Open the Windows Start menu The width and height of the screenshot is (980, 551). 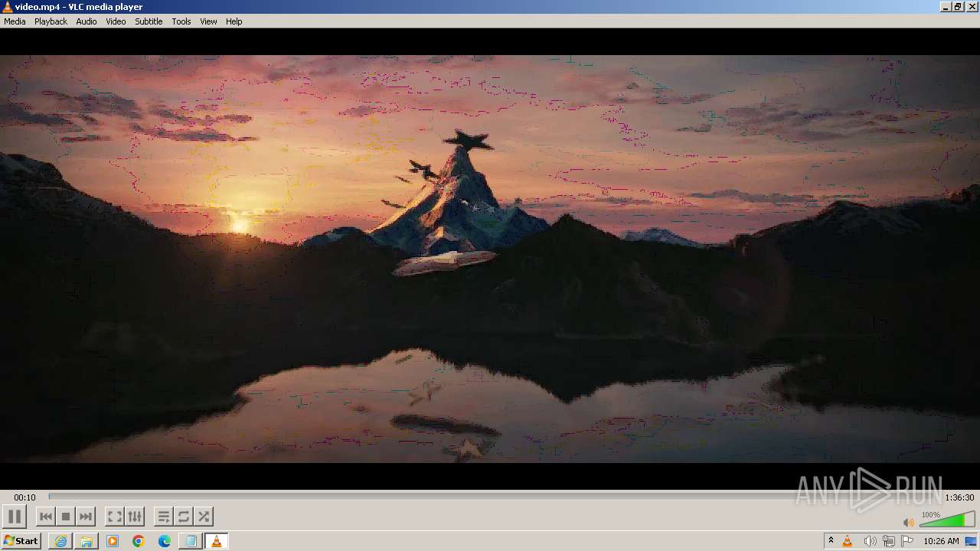point(21,540)
